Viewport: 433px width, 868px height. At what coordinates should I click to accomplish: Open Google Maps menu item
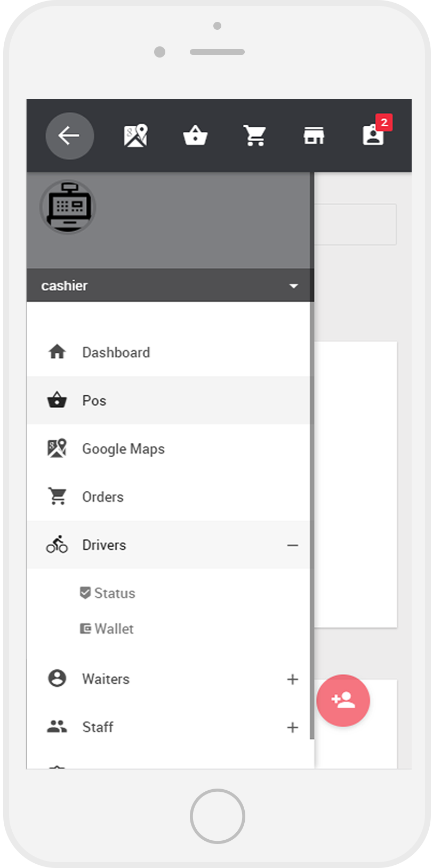point(123,449)
